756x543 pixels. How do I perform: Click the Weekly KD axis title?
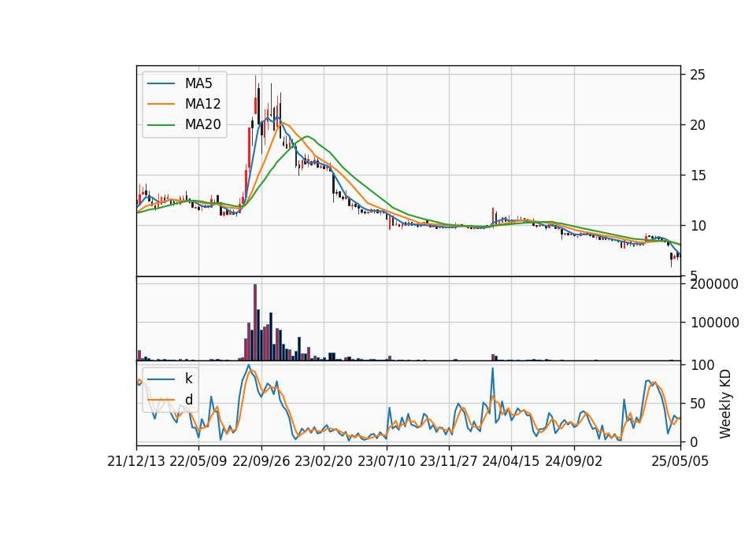pos(725,404)
